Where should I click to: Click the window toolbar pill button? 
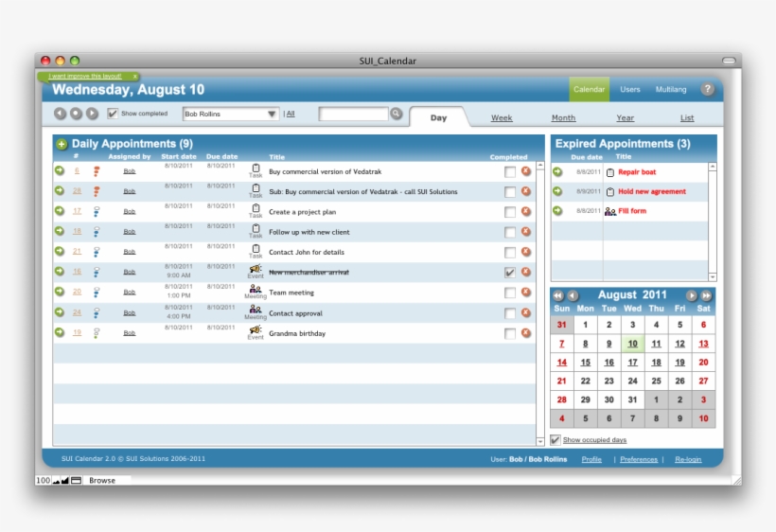pyautogui.click(x=729, y=61)
